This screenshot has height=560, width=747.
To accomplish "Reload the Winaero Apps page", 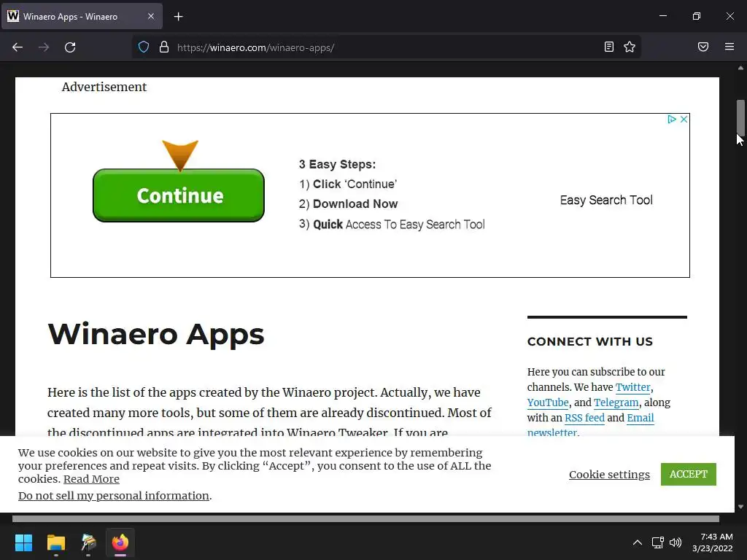I will point(70,47).
